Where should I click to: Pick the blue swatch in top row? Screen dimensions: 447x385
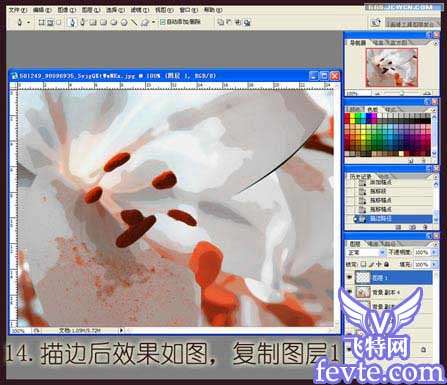[369, 116]
